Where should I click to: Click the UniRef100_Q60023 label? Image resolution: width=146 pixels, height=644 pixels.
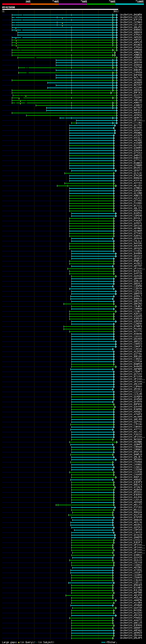(x=131, y=256)
